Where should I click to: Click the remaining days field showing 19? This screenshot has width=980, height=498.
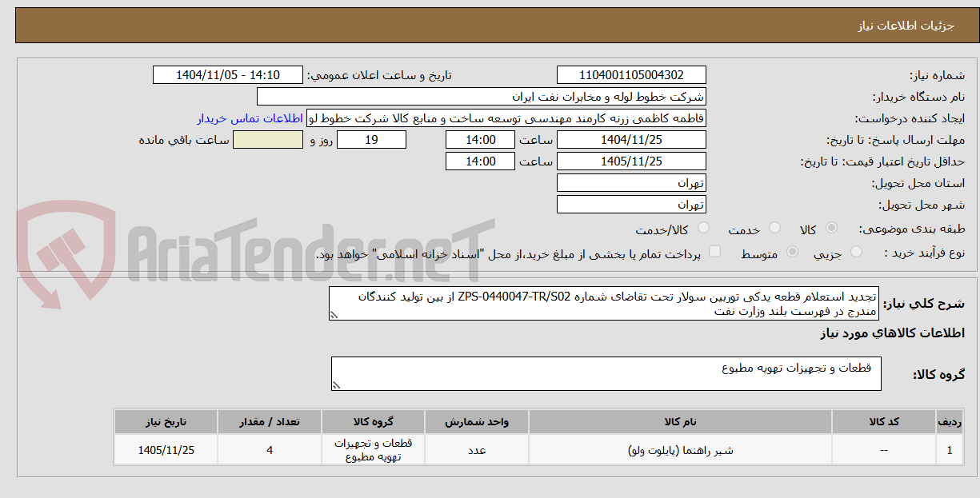[x=371, y=140]
